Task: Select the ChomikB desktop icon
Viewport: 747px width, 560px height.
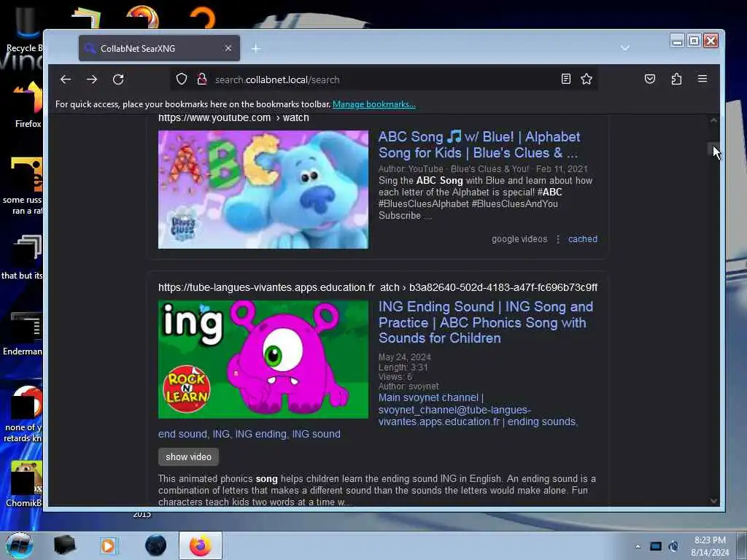Action: (25, 483)
